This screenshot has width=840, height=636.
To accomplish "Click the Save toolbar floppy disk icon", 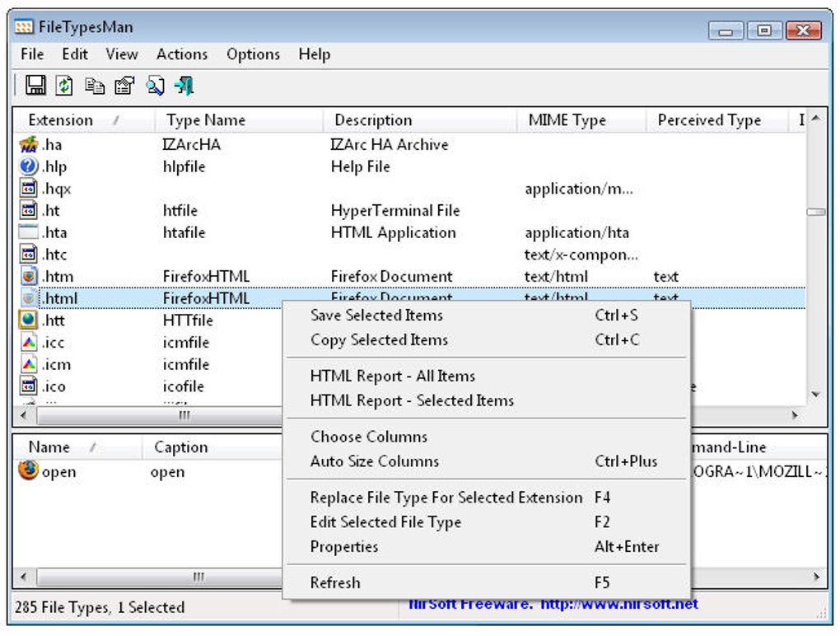I will tap(35, 85).
